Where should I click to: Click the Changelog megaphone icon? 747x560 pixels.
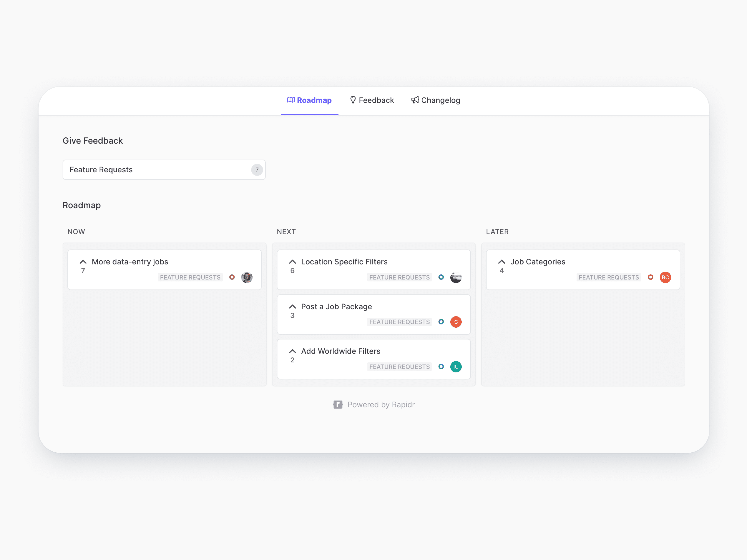coord(415,100)
